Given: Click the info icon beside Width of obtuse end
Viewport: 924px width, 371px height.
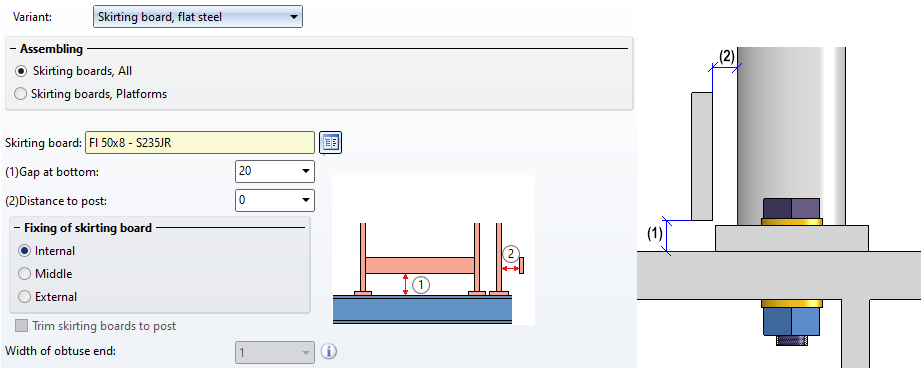Looking at the screenshot, I should click(329, 352).
